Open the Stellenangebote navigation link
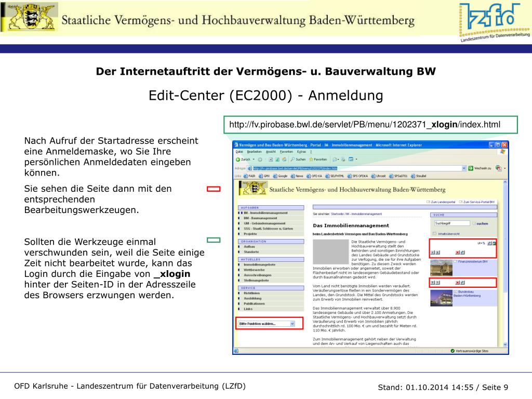 256,280
